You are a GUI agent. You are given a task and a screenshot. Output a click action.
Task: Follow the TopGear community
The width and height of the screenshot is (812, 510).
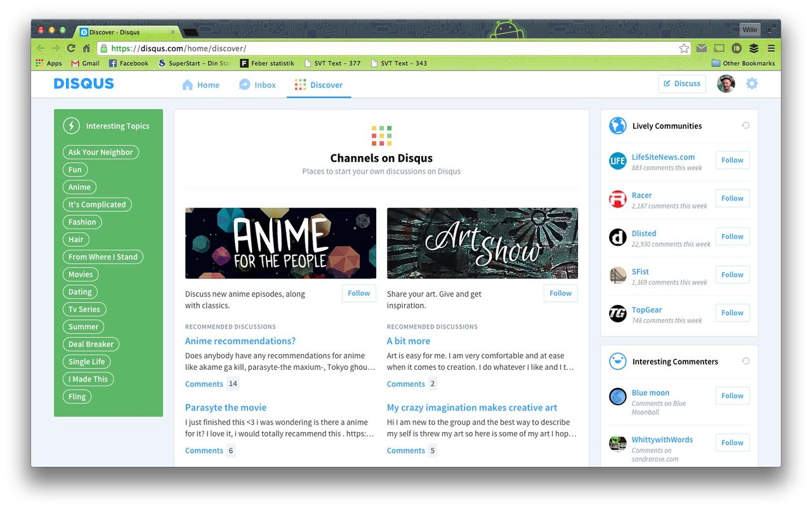point(732,312)
